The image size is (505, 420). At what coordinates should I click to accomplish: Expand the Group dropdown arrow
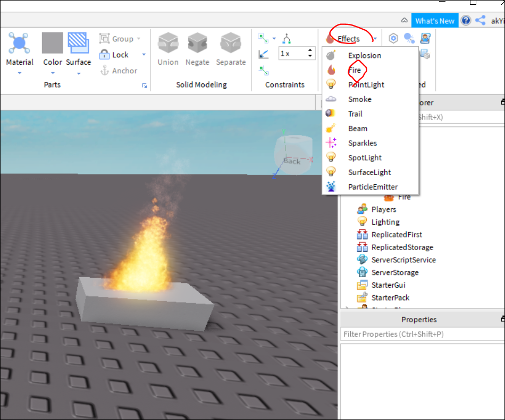click(139, 39)
